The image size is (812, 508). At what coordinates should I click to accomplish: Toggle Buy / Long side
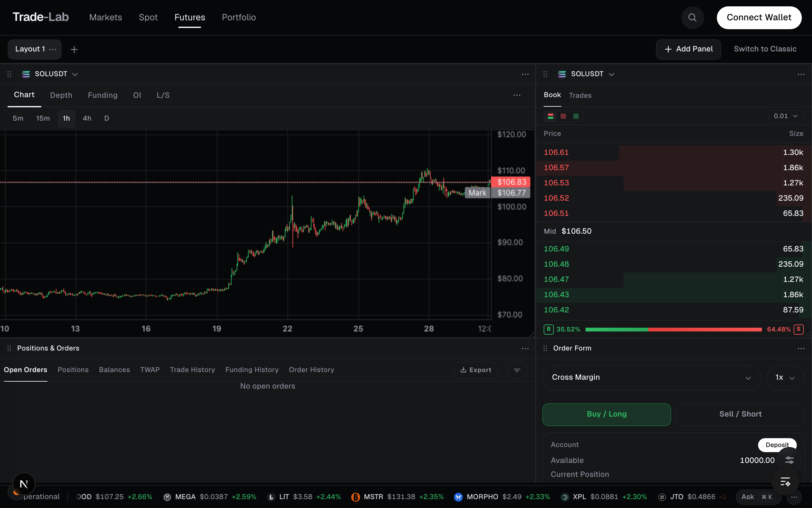(607, 414)
